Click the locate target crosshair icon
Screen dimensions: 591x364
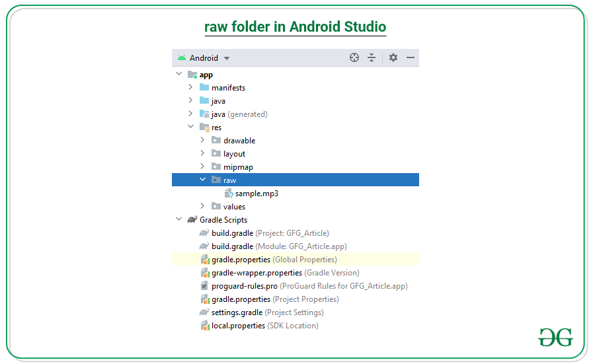coord(354,58)
